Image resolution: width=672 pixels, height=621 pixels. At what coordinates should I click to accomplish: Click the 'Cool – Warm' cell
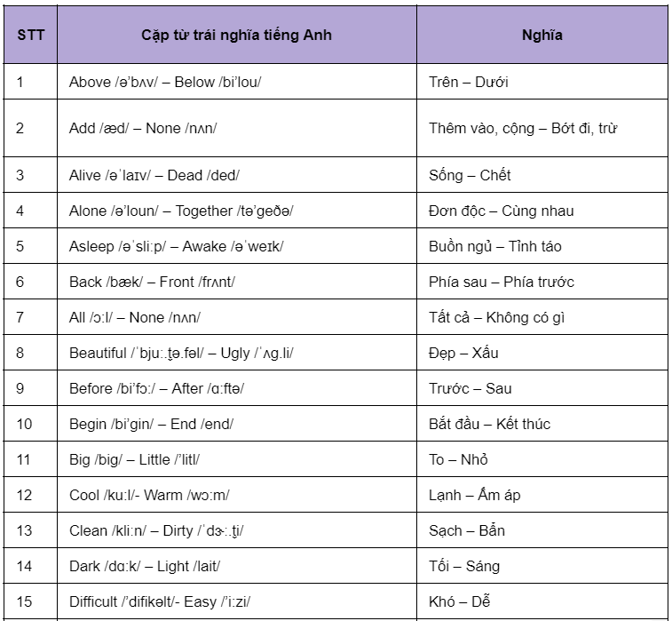coord(149,495)
